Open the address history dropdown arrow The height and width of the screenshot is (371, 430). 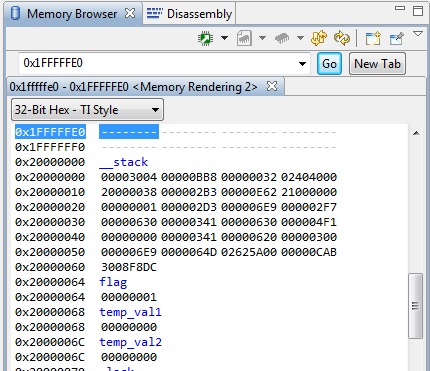pyautogui.click(x=302, y=63)
